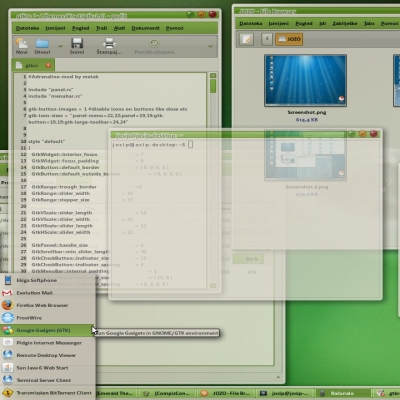Open the Datoteka menu in gedit
Viewport: 400px width, 400px height.
(27, 28)
